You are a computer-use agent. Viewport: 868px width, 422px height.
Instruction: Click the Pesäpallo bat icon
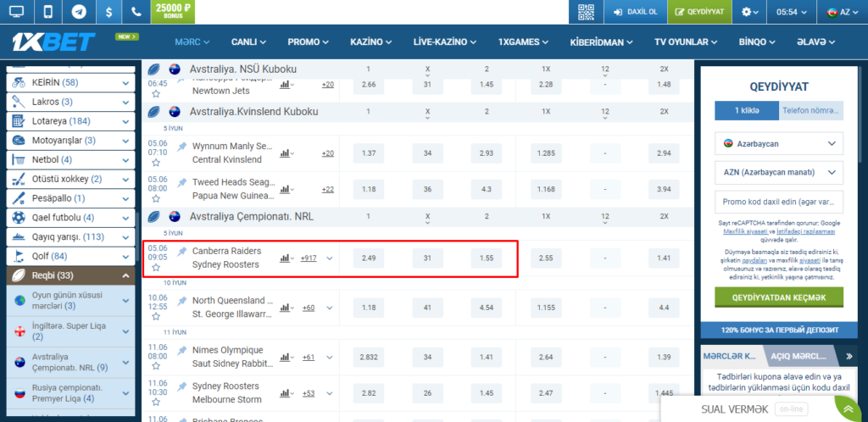19,198
